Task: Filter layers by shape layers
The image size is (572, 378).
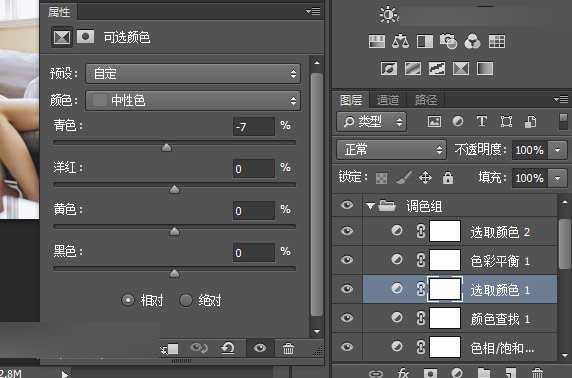Action: 506,121
